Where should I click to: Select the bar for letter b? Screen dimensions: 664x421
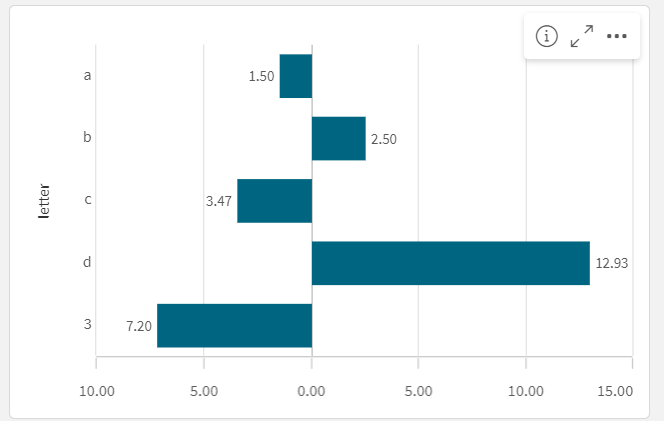click(338, 138)
